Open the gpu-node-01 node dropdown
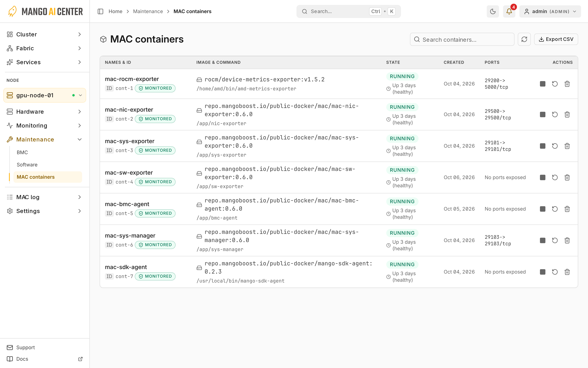Image resolution: width=588 pixels, height=368 pixels. click(45, 95)
